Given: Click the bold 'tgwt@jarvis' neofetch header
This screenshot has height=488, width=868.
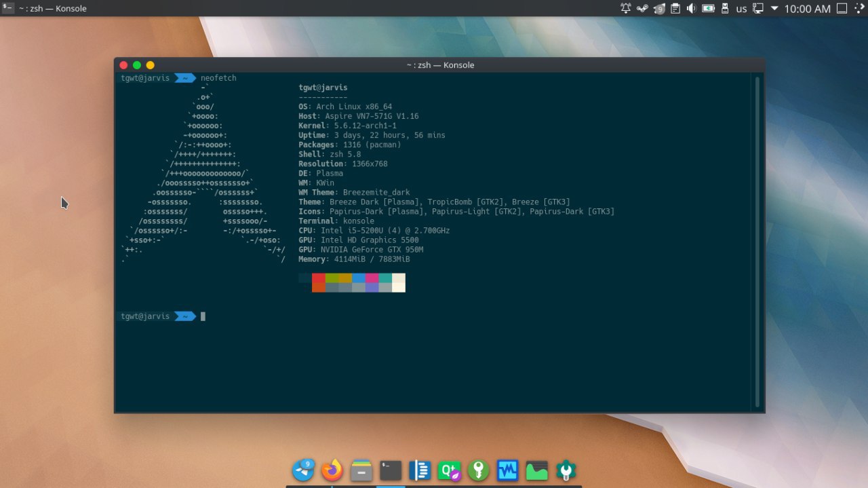Looking at the screenshot, I should 323,88.
